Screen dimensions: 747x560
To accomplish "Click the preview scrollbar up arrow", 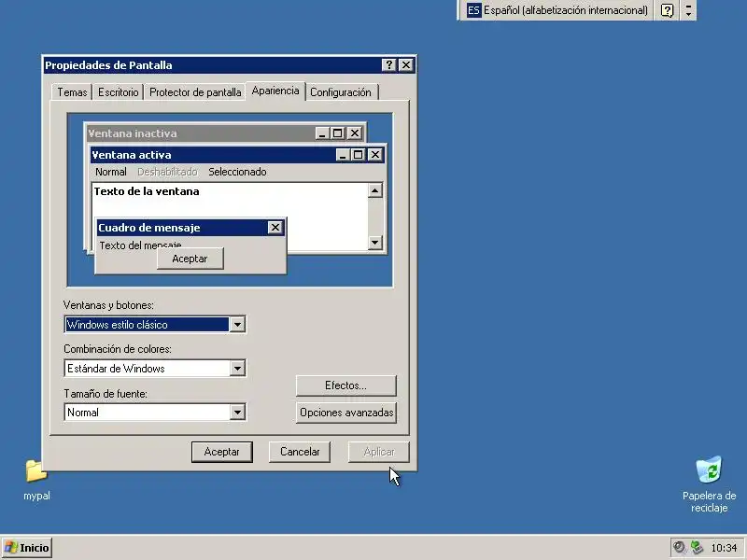I will (375, 191).
